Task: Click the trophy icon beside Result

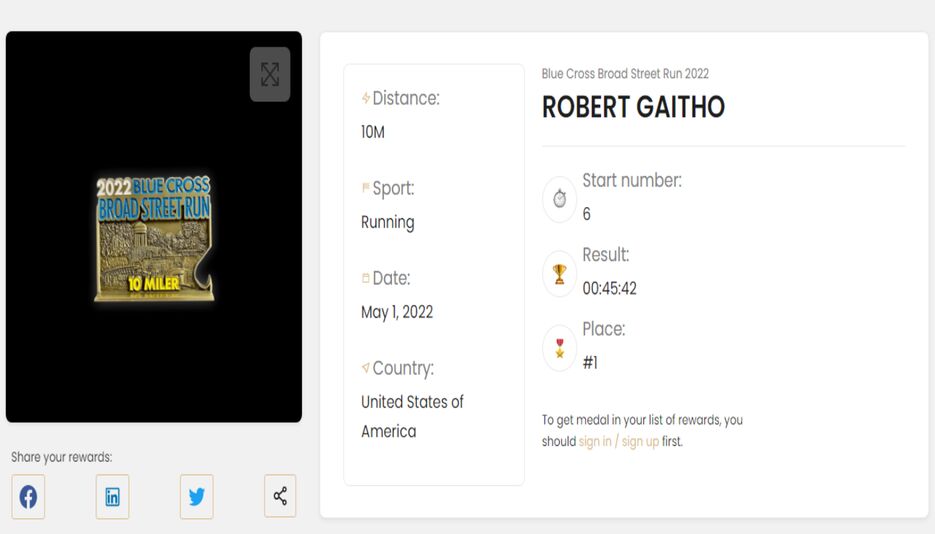Action: [559, 274]
